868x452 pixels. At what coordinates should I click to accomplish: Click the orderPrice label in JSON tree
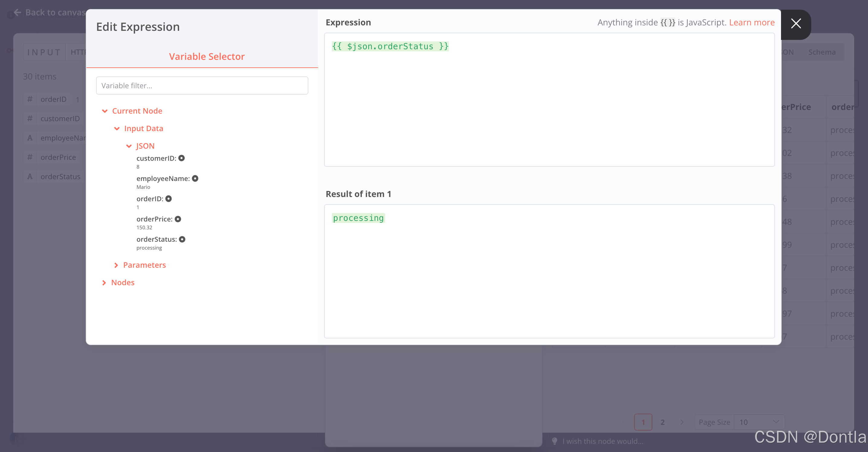point(154,219)
